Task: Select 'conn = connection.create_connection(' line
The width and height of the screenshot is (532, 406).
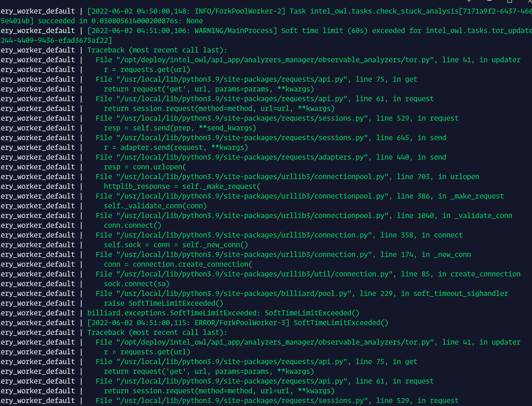Action: coord(178,264)
